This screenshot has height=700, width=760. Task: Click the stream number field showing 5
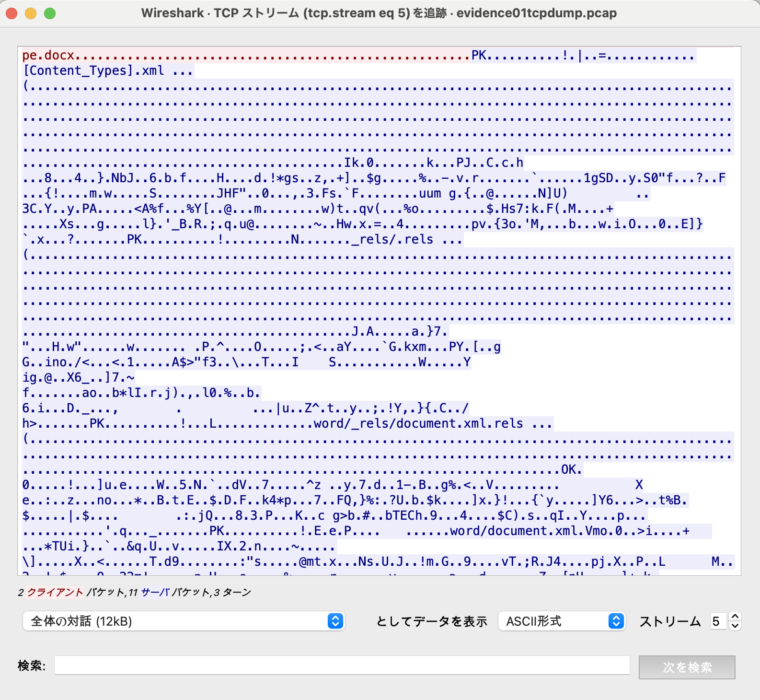click(718, 621)
